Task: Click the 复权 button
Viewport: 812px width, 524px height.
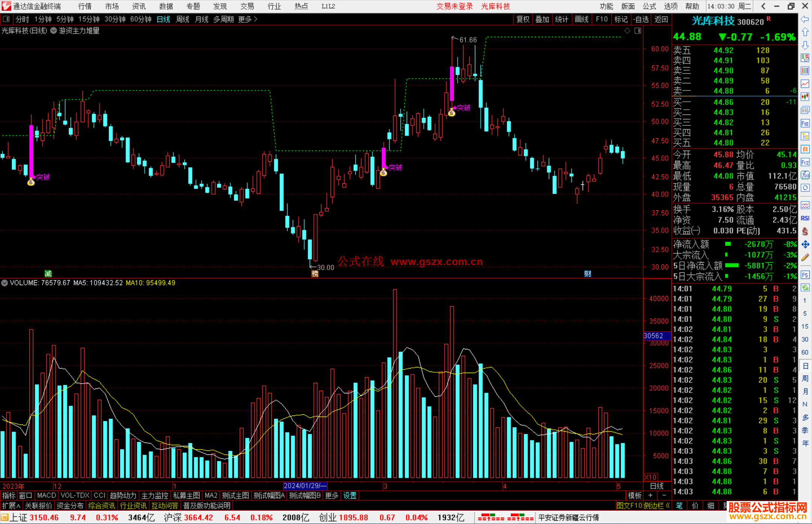Action: tap(523, 19)
